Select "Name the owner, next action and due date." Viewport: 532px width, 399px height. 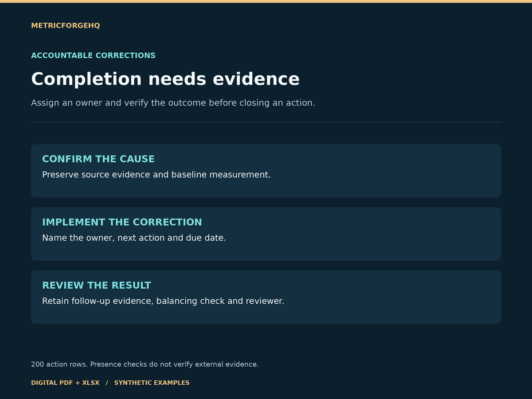tap(134, 238)
